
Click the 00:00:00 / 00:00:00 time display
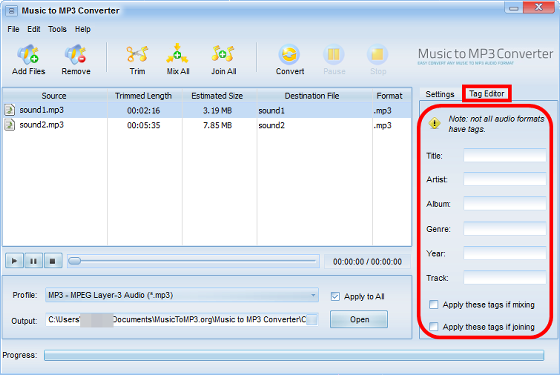pyautogui.click(x=367, y=262)
